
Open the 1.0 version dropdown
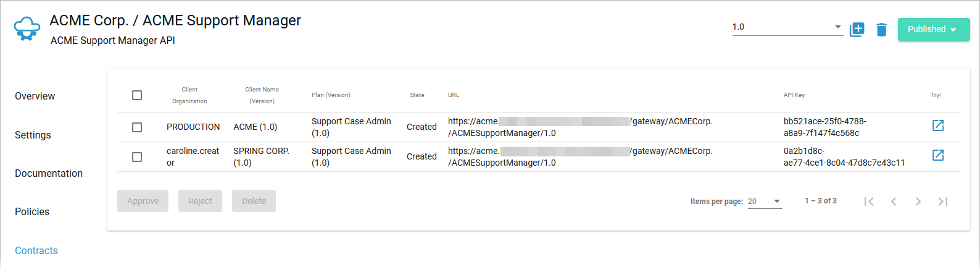coord(787,27)
